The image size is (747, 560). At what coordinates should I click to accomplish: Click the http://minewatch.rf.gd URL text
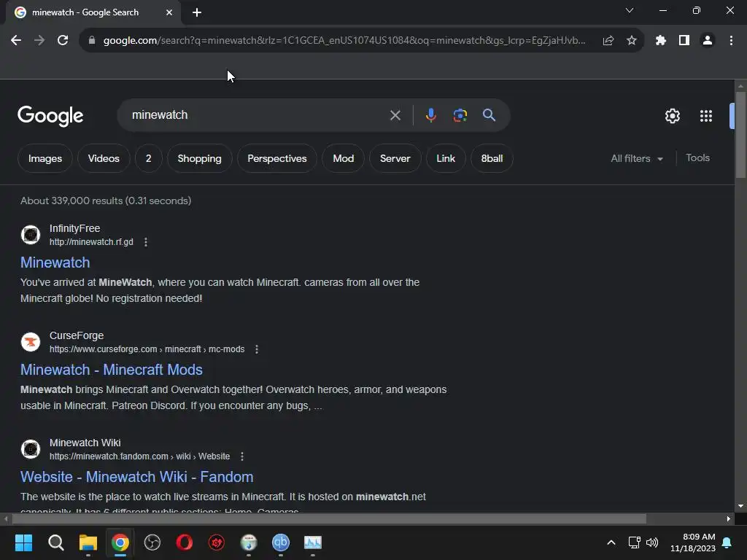pyautogui.click(x=91, y=242)
